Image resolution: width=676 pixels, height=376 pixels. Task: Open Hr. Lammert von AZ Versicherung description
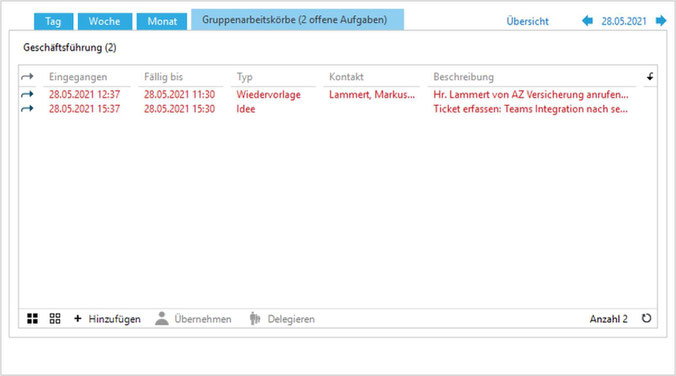[531, 94]
